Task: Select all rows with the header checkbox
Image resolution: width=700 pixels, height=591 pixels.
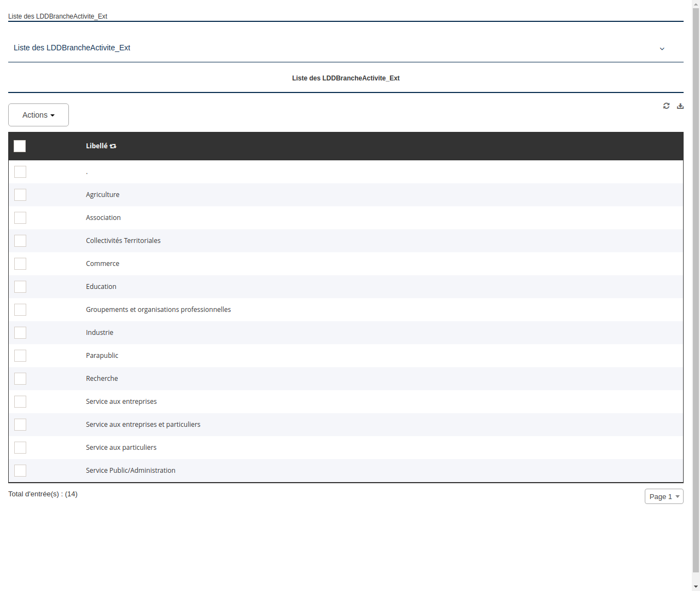Action: [20, 146]
